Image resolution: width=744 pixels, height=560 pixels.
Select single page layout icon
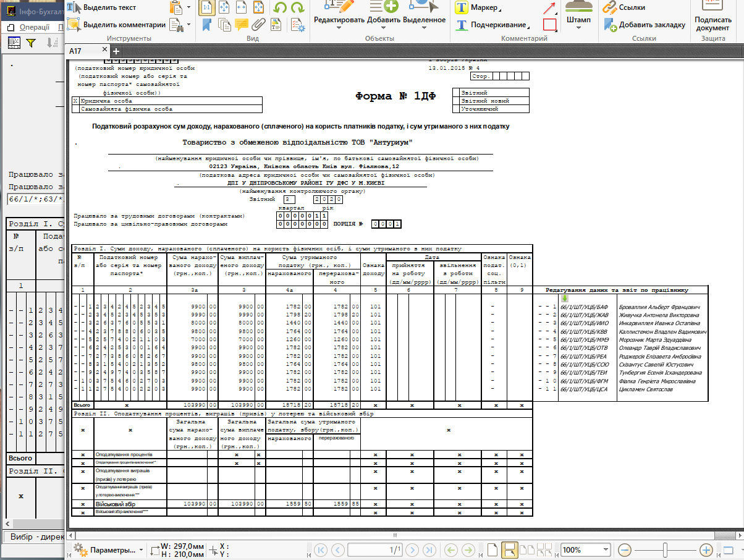pos(492,549)
